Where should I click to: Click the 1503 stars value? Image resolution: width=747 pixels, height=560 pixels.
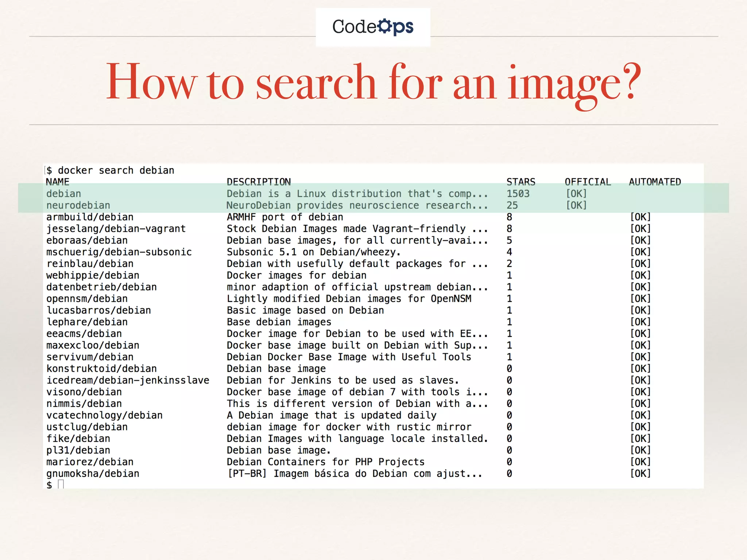coord(518,194)
